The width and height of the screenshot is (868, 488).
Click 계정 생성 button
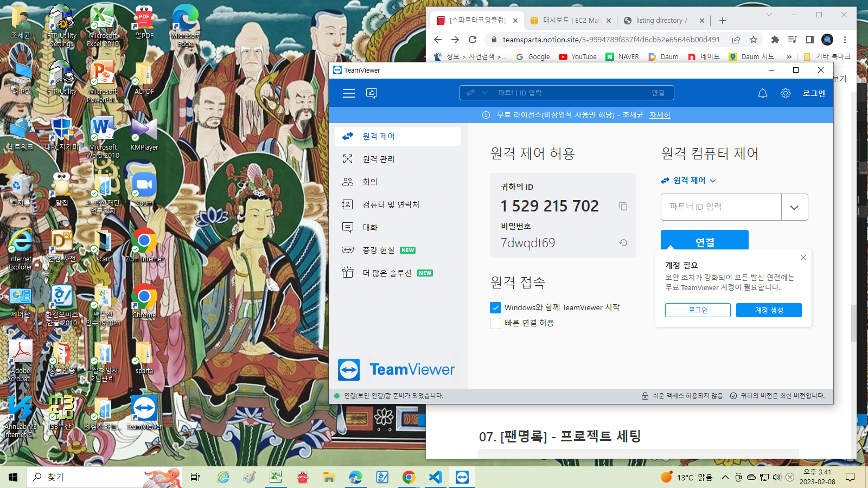[769, 310]
